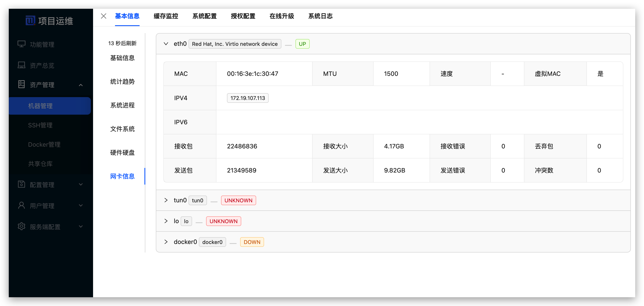This screenshot has width=644, height=306.
Task: Go to the 硬件硬盘 section
Action: pos(122,153)
